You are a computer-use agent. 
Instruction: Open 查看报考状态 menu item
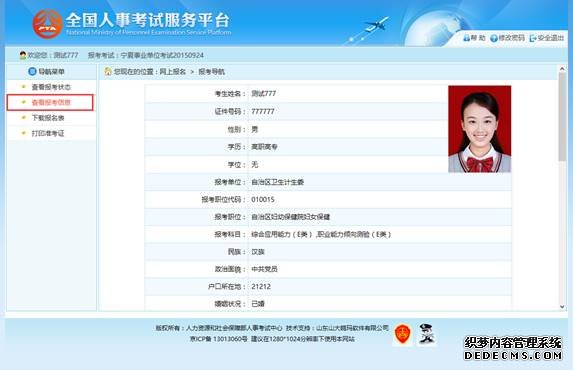51,87
